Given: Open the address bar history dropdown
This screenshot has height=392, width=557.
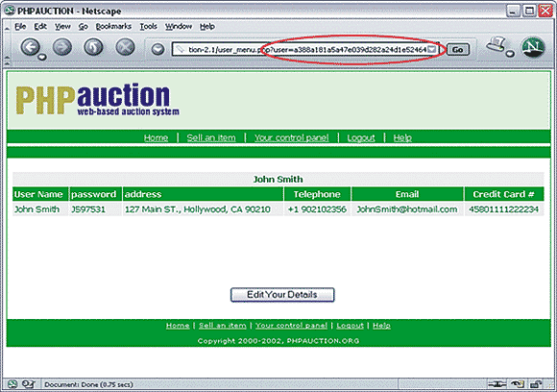Looking at the screenshot, I should pos(432,49).
